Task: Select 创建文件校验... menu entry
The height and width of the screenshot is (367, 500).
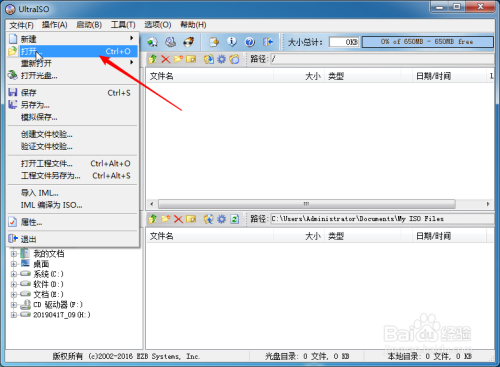Action: tap(72, 134)
